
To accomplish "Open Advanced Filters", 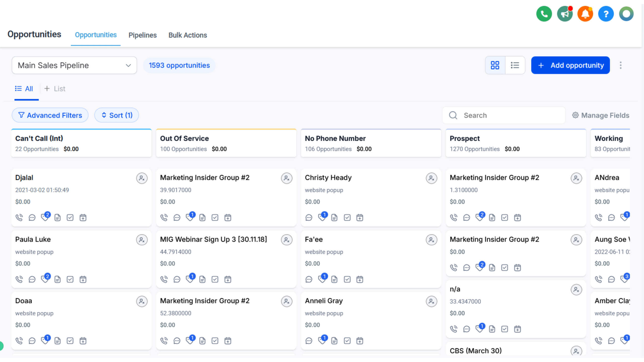I will [x=50, y=115].
